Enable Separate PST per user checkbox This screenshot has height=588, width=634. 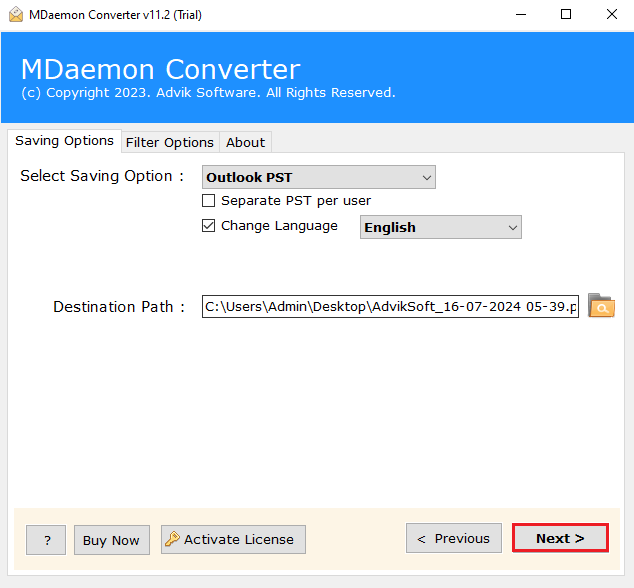[x=208, y=201]
